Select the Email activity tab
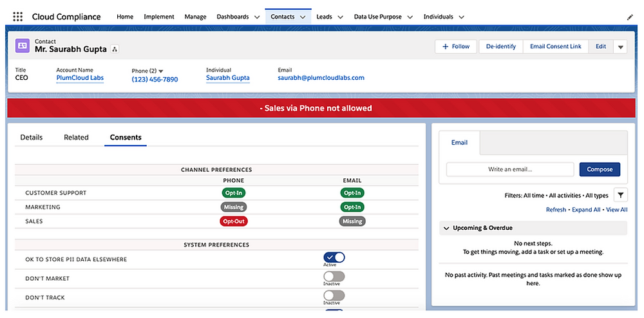This screenshot has width=644, height=318. tap(459, 143)
